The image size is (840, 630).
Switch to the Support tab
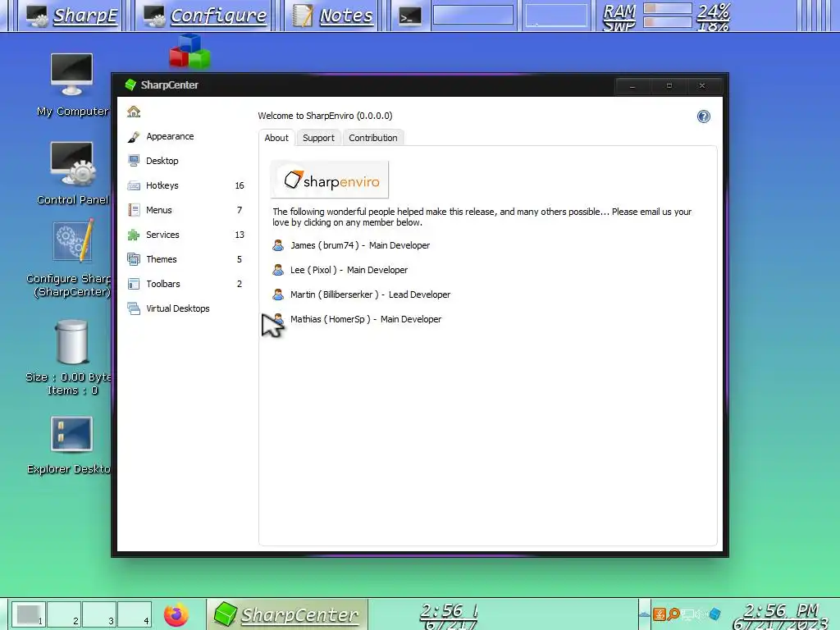[x=318, y=138]
